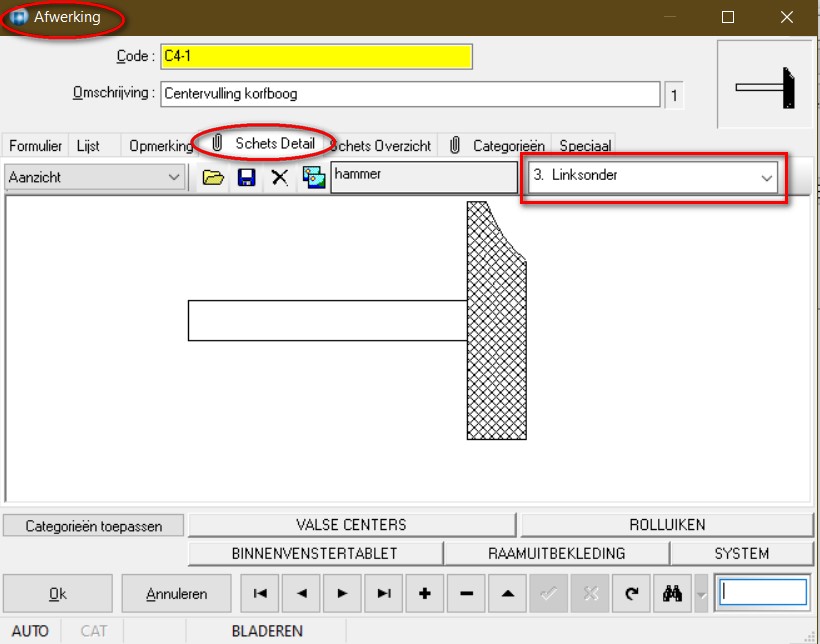Click the Omschrijving text field
The width and height of the screenshot is (820, 644).
410,94
